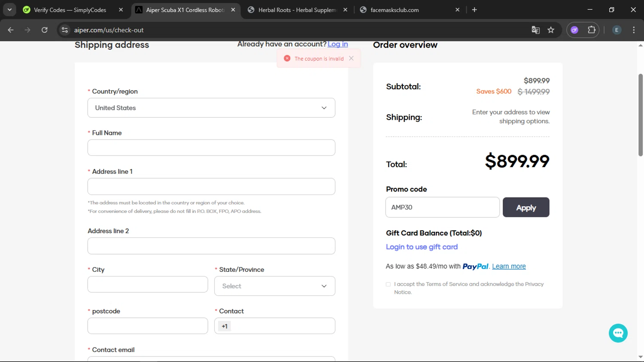644x362 pixels.
Task: Minimize the browser window
Action: (590, 9)
